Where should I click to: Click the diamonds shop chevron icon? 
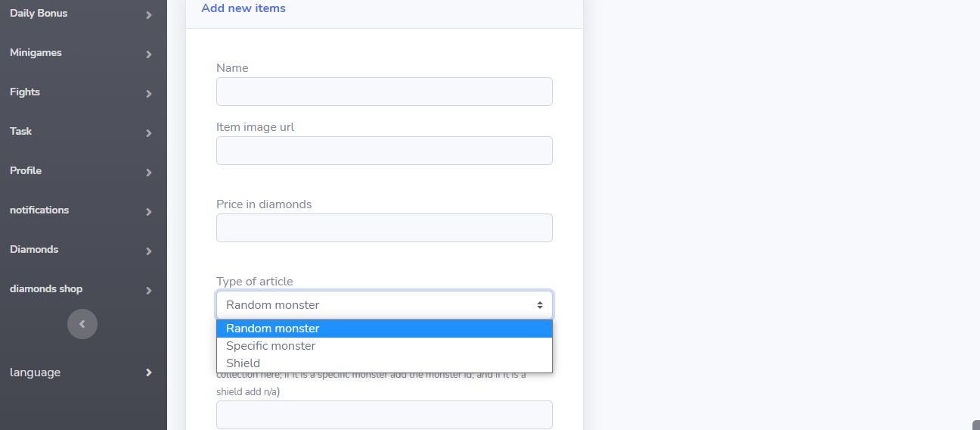pos(149,291)
